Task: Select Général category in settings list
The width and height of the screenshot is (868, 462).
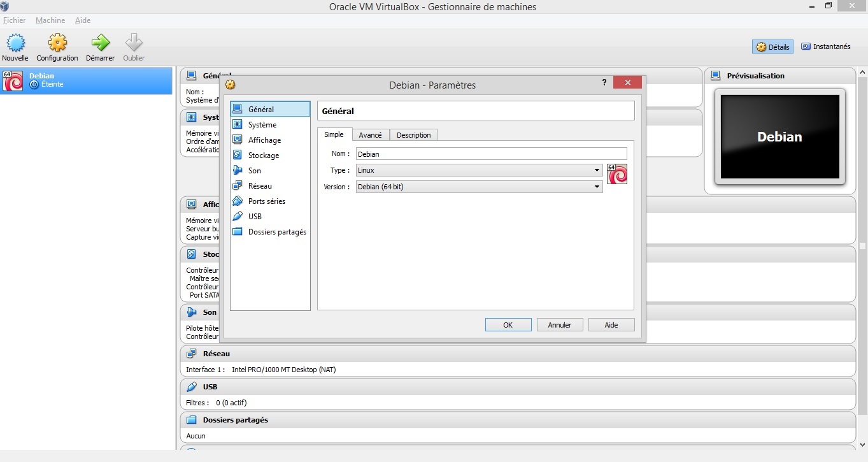Action: point(270,109)
